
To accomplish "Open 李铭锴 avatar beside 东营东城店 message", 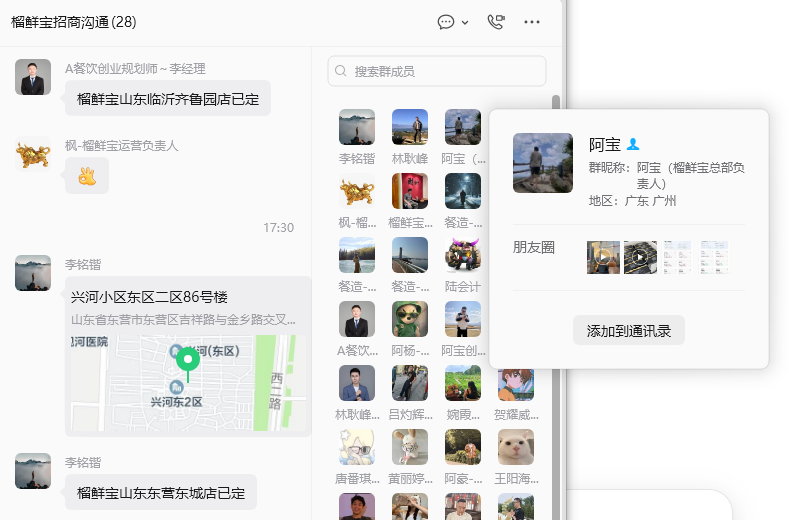I will tap(33, 471).
